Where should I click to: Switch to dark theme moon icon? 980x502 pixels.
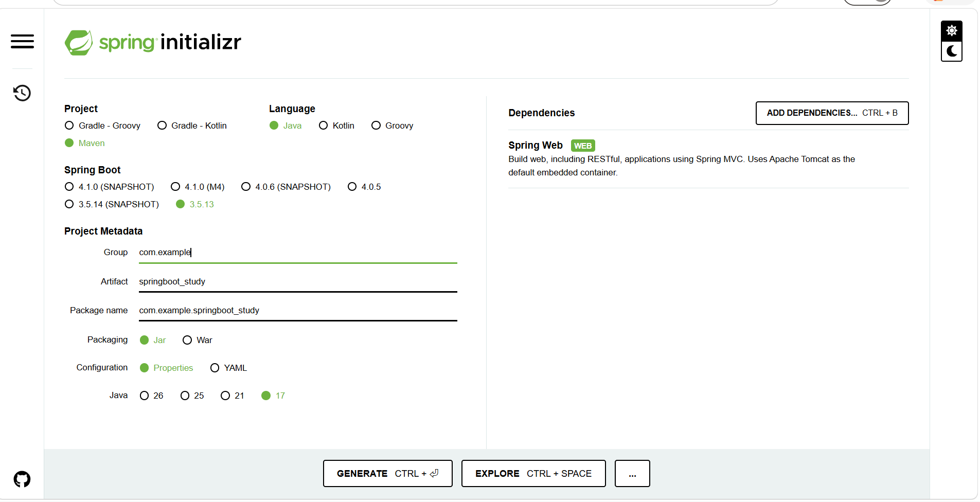[952, 51]
